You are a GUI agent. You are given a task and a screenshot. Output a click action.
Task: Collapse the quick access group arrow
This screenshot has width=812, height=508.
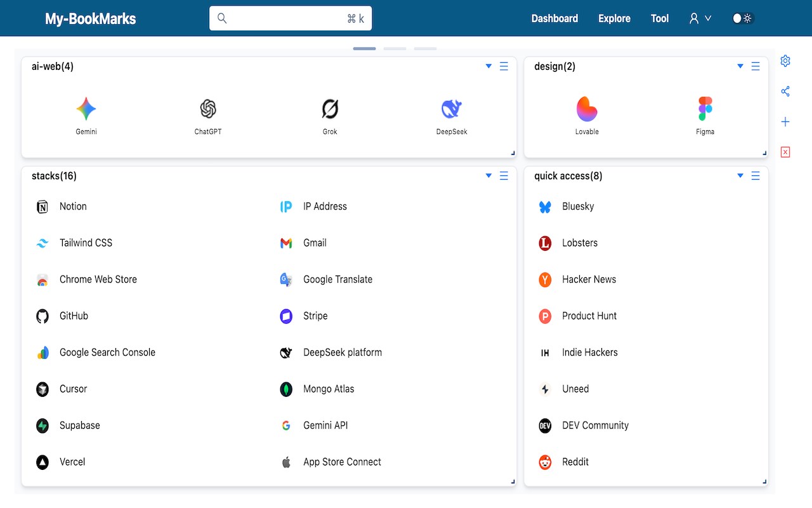740,176
